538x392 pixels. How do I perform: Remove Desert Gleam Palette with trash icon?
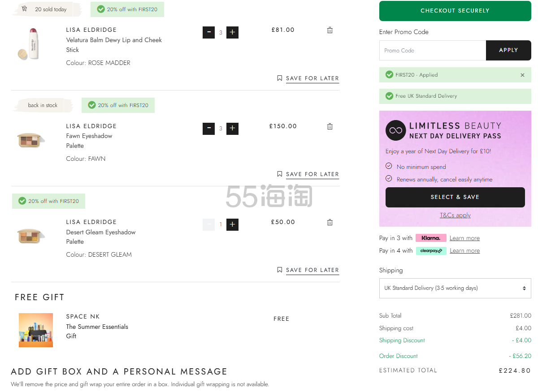tap(330, 222)
